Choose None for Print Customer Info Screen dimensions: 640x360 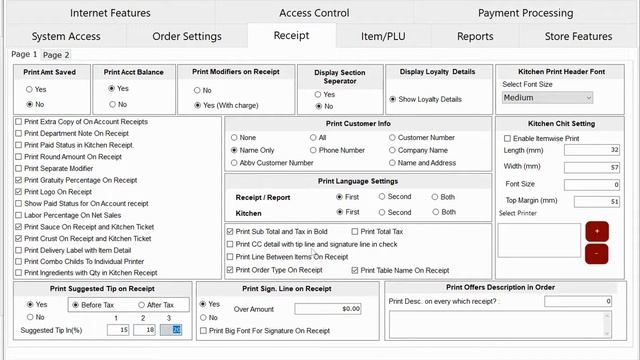tap(234, 138)
